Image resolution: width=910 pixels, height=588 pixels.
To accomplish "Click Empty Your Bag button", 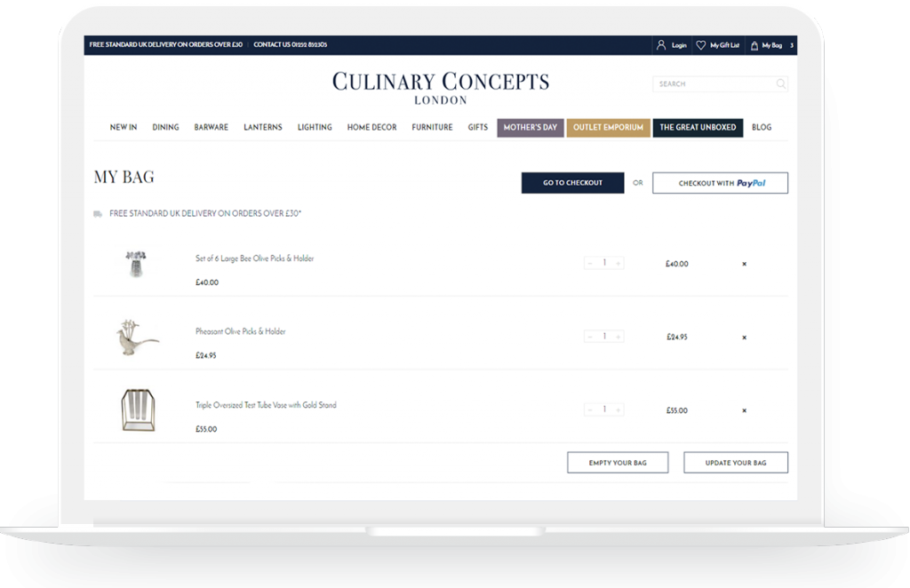I will (617, 463).
